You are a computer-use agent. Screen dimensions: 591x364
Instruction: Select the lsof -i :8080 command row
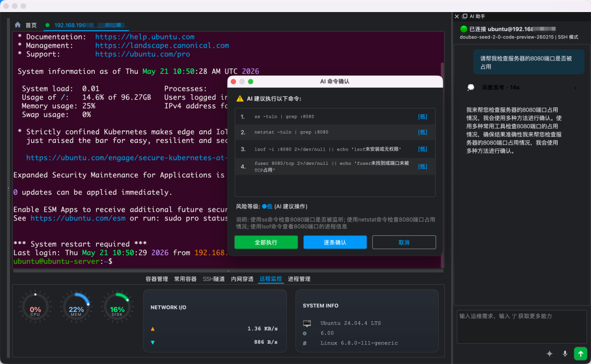(x=335, y=149)
